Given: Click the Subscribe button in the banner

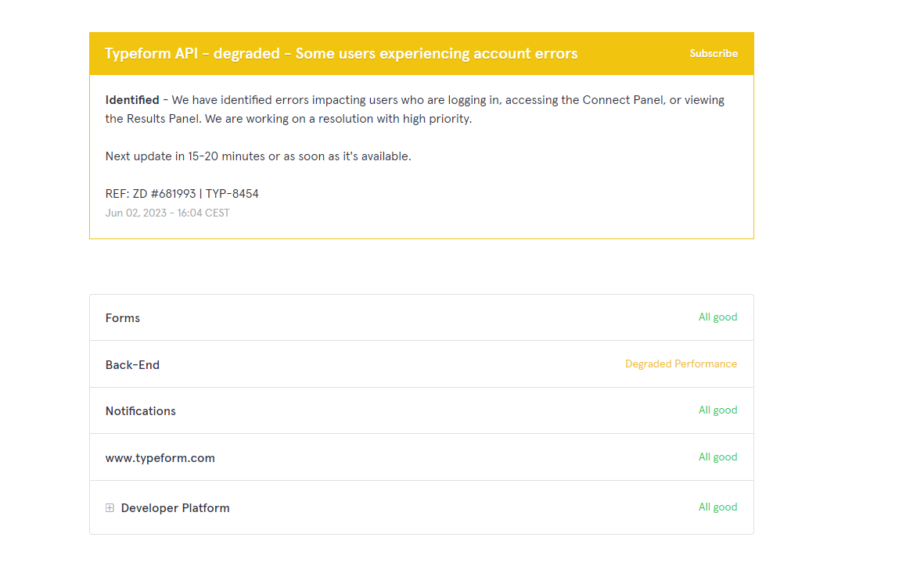Looking at the screenshot, I should (713, 54).
